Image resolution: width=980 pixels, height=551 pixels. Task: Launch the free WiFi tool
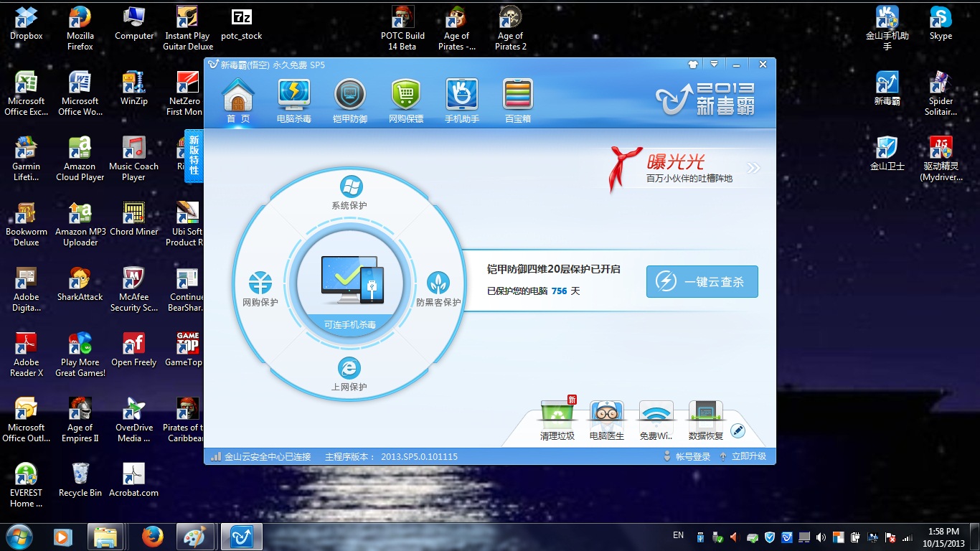[x=656, y=421]
